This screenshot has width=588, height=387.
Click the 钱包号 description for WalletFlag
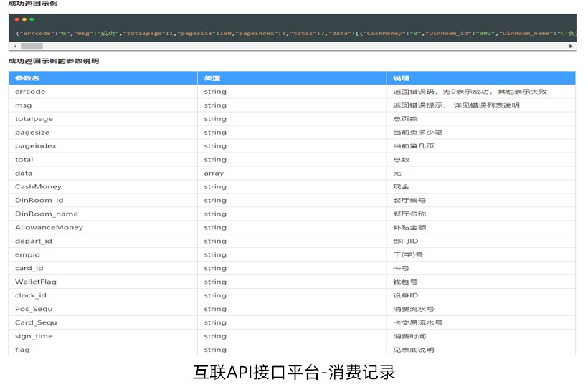[x=405, y=282]
